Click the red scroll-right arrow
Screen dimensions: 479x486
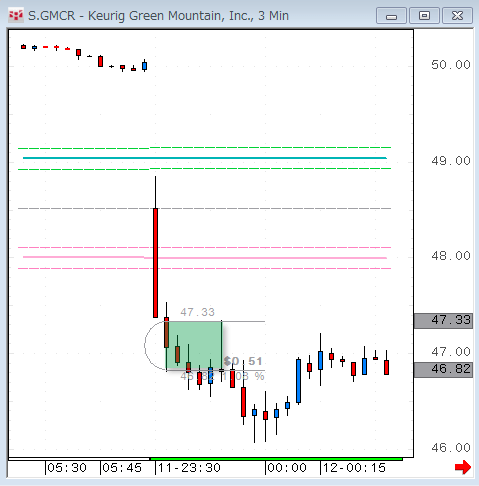tap(463, 467)
